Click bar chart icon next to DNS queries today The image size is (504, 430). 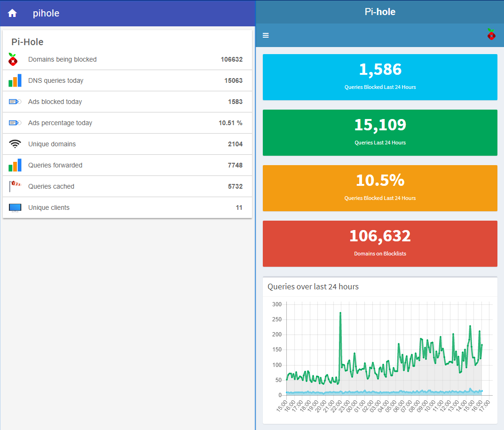(x=15, y=80)
